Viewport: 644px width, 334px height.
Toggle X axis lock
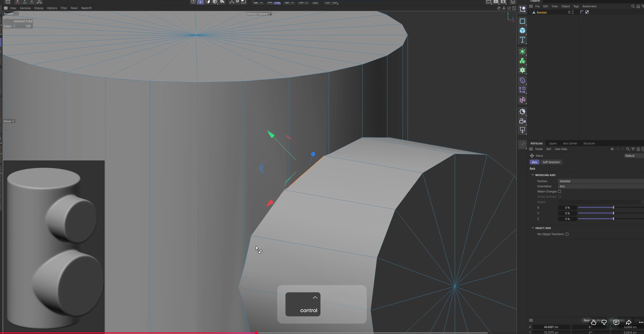tap(17, 2)
